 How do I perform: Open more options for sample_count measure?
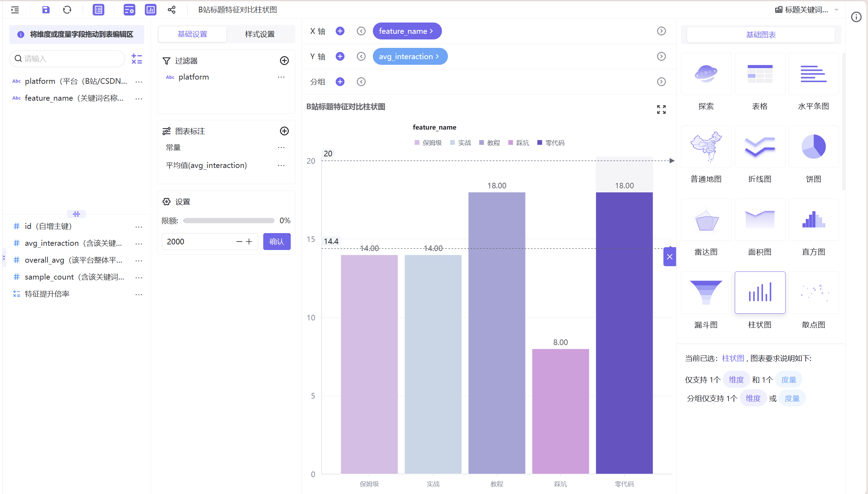(139, 277)
